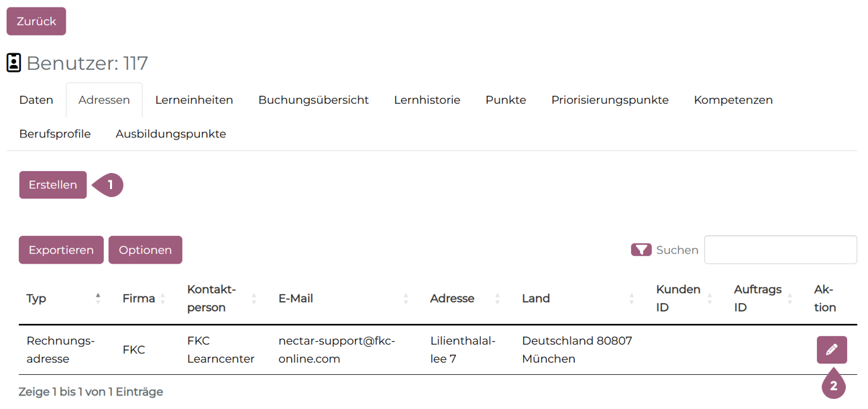Sort table by Firma column arrows
Screen dimensions: 868x409
pyautogui.click(x=162, y=298)
